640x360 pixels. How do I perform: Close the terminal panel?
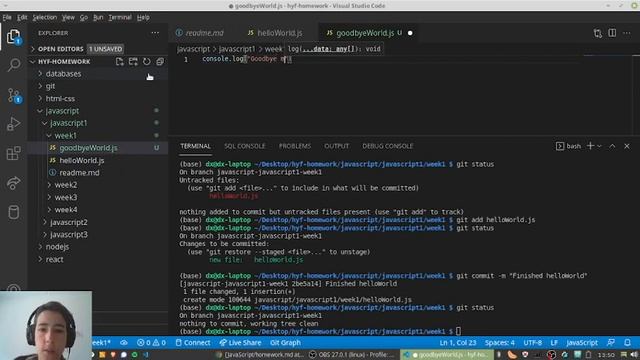(x=627, y=146)
